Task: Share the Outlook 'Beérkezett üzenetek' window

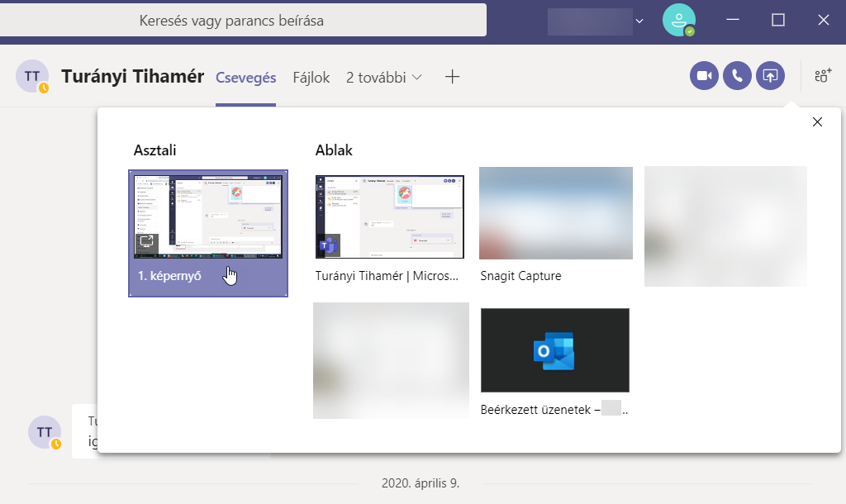Action: click(x=554, y=350)
